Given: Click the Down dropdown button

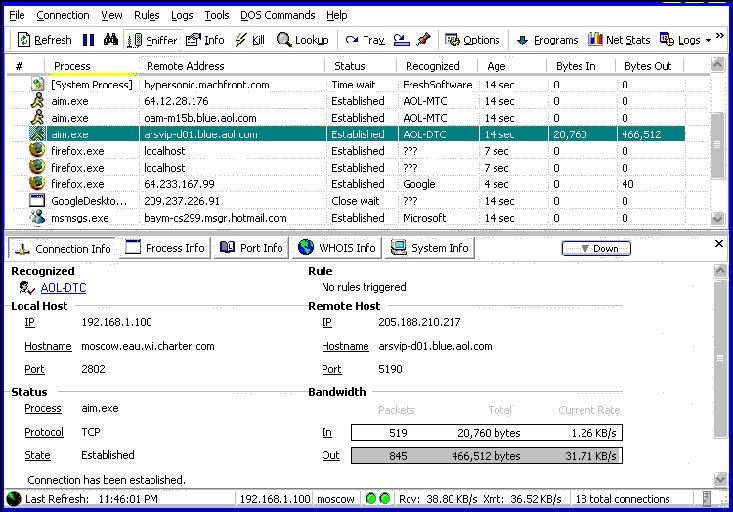Looking at the screenshot, I should coord(596,248).
